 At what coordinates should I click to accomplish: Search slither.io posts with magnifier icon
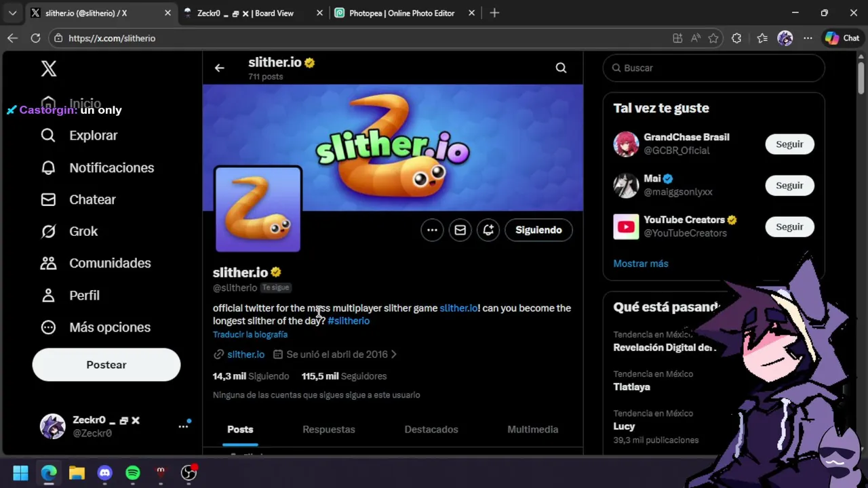(x=561, y=68)
